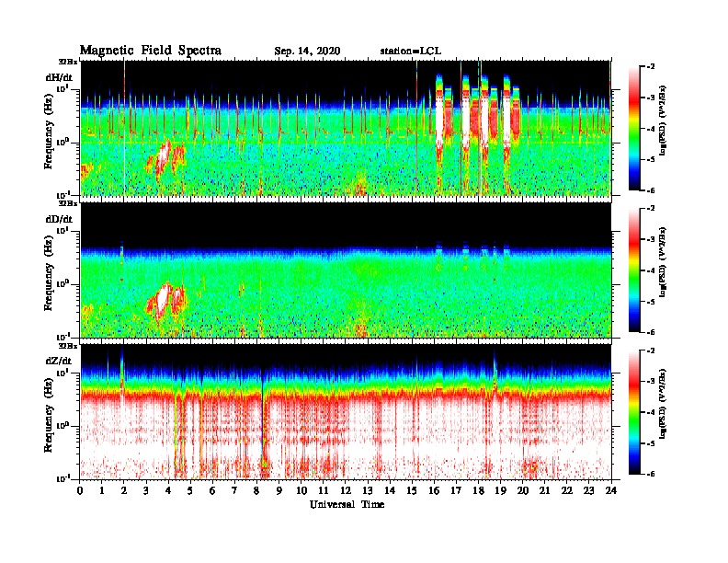
Task: Click the log(PSD) label beside dD/dt colorbar
Action: [x=663, y=262]
